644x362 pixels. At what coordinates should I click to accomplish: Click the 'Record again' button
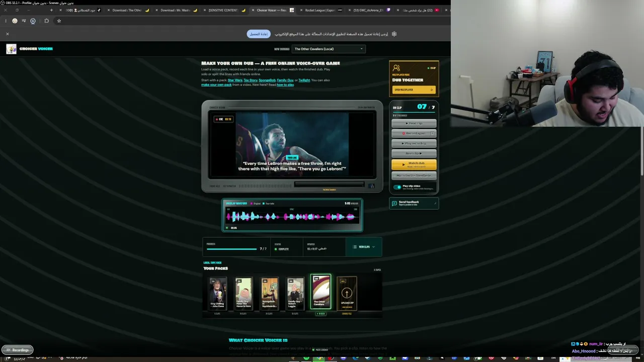pyautogui.click(x=414, y=133)
